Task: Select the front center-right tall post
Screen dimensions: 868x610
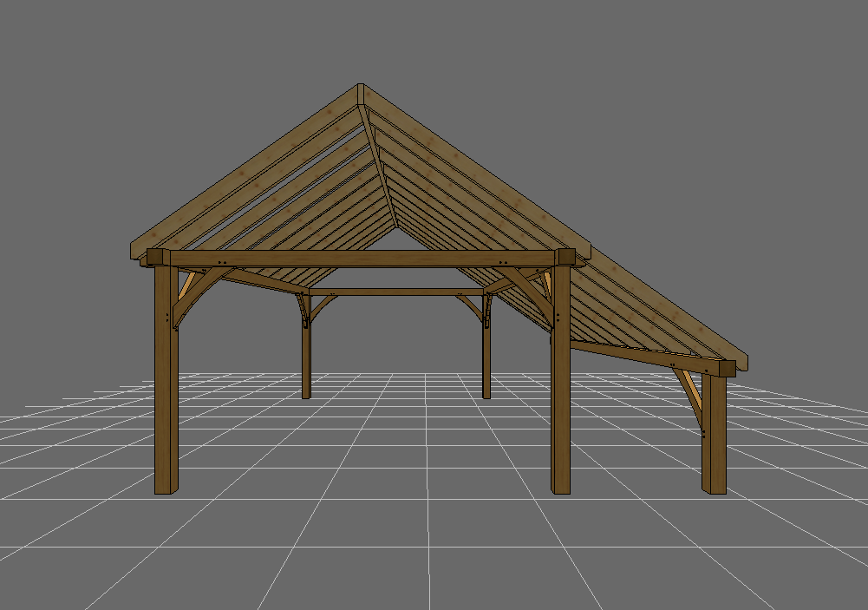Action: pyautogui.click(x=561, y=408)
